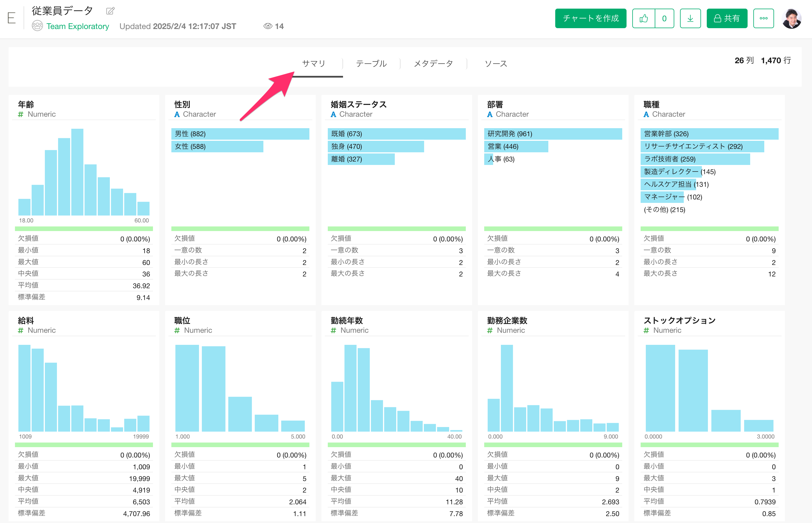This screenshot has width=812, height=523.
Task: Open the three-dots more options menu
Action: [x=763, y=18]
